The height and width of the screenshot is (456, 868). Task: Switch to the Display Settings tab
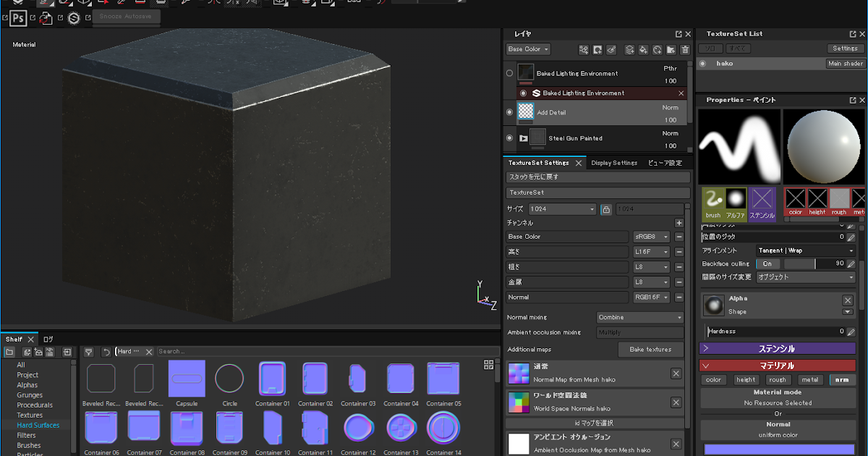coord(614,163)
